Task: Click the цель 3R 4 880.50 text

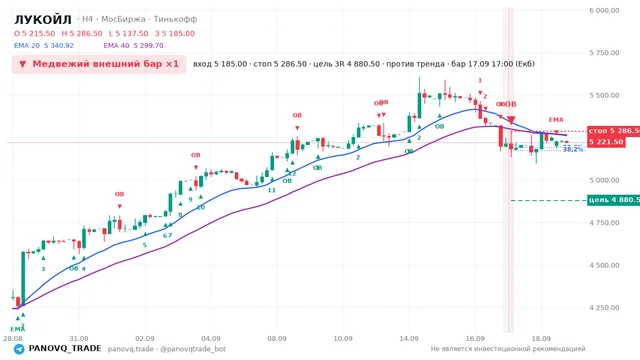Action: (346, 64)
